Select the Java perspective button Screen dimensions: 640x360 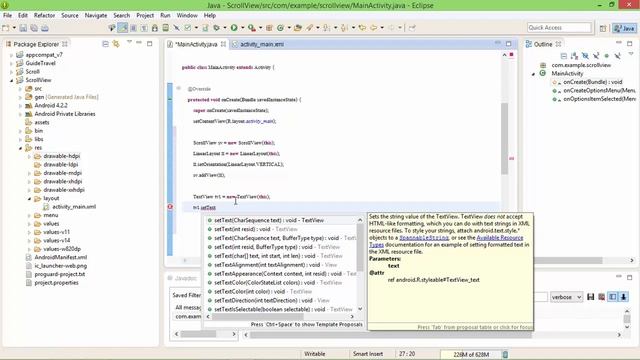[624, 28]
